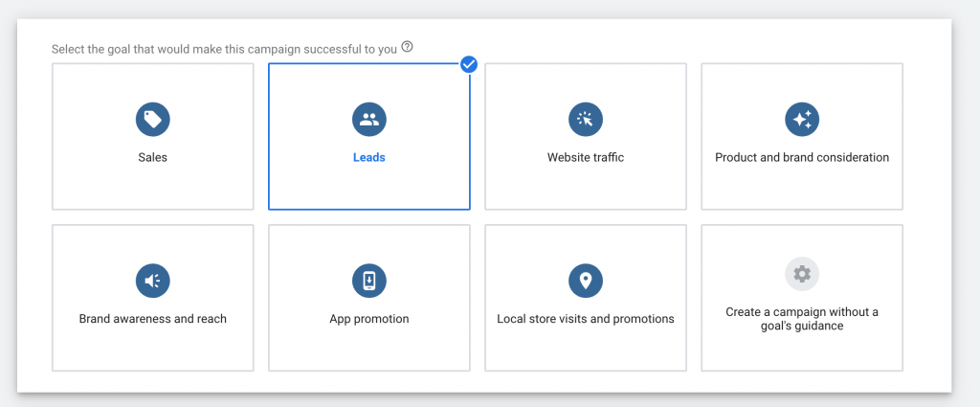Select the Sales goal label

(152, 158)
